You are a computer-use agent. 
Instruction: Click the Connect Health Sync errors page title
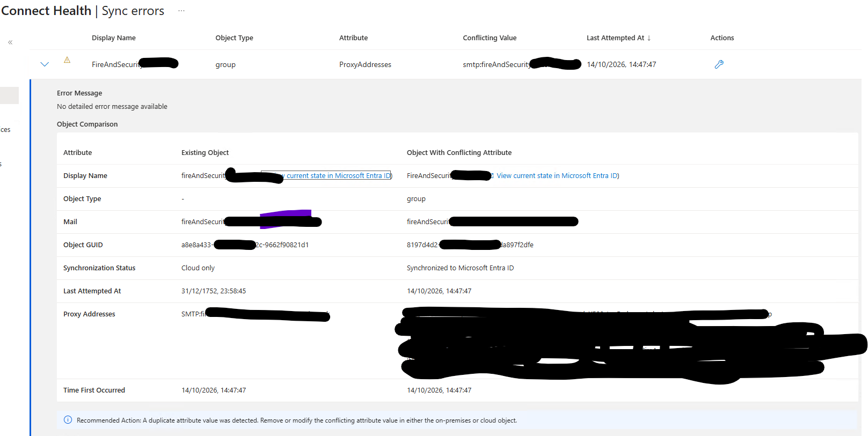(x=83, y=11)
